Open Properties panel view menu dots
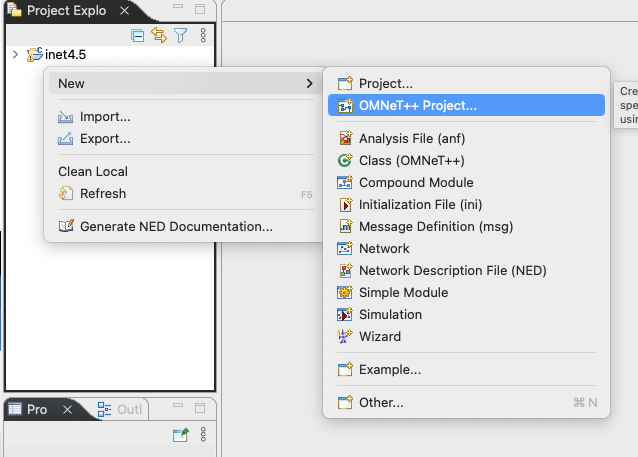638x457 pixels. 203,434
